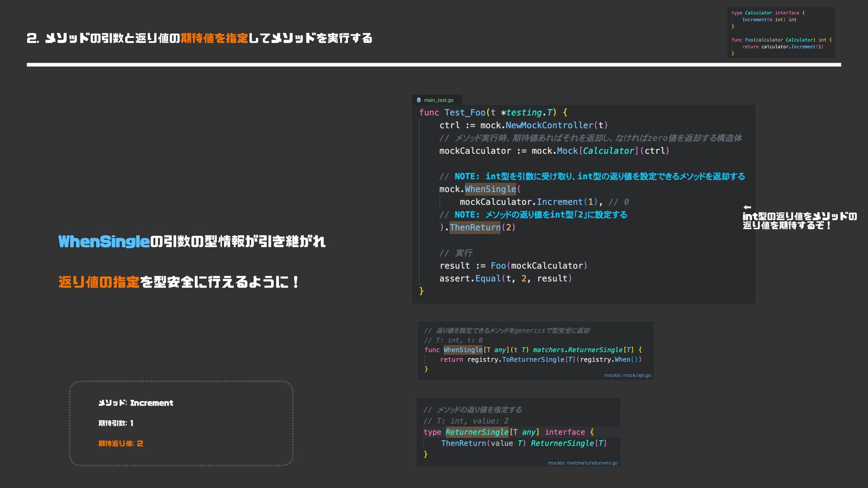Click the white horizontal divider line
This screenshot has width=868, height=488.
(x=434, y=65)
